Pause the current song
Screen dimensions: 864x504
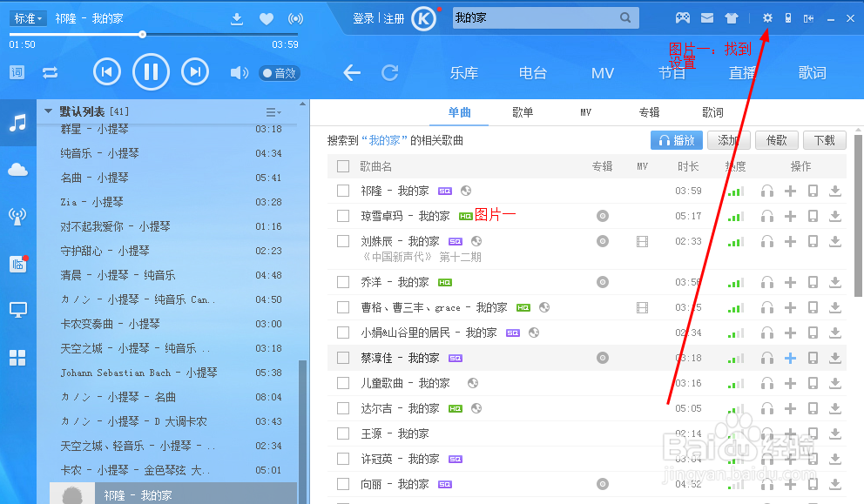[x=151, y=71]
